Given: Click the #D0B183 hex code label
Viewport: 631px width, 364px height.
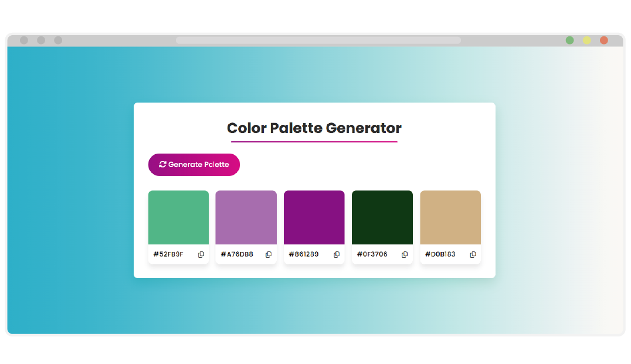Looking at the screenshot, I should point(440,254).
